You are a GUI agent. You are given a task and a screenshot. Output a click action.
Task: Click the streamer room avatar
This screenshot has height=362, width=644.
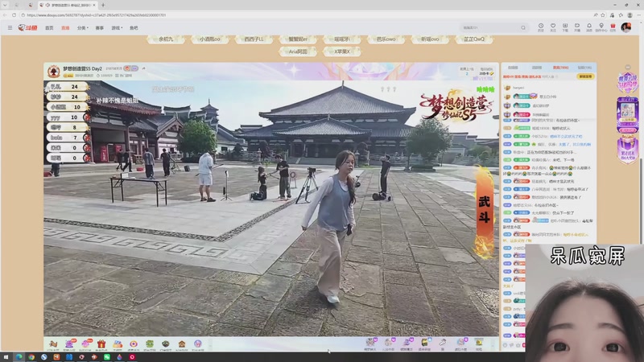pyautogui.click(x=53, y=72)
